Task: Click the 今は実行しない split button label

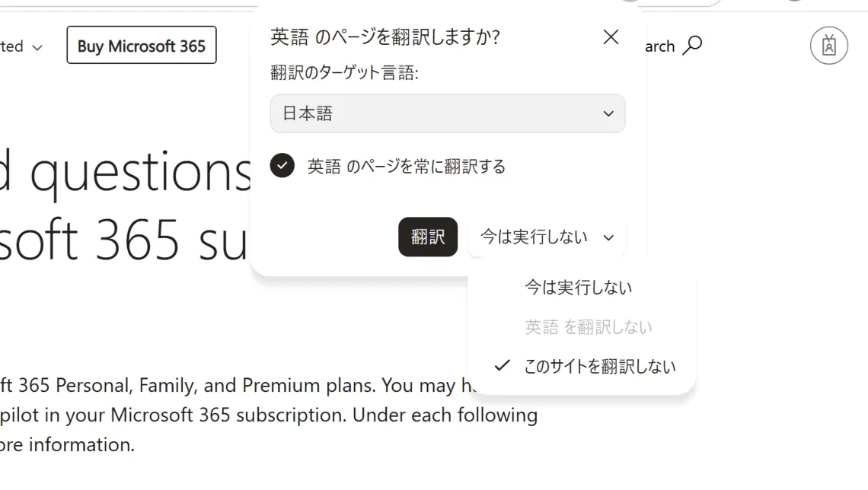Action: [x=534, y=237]
